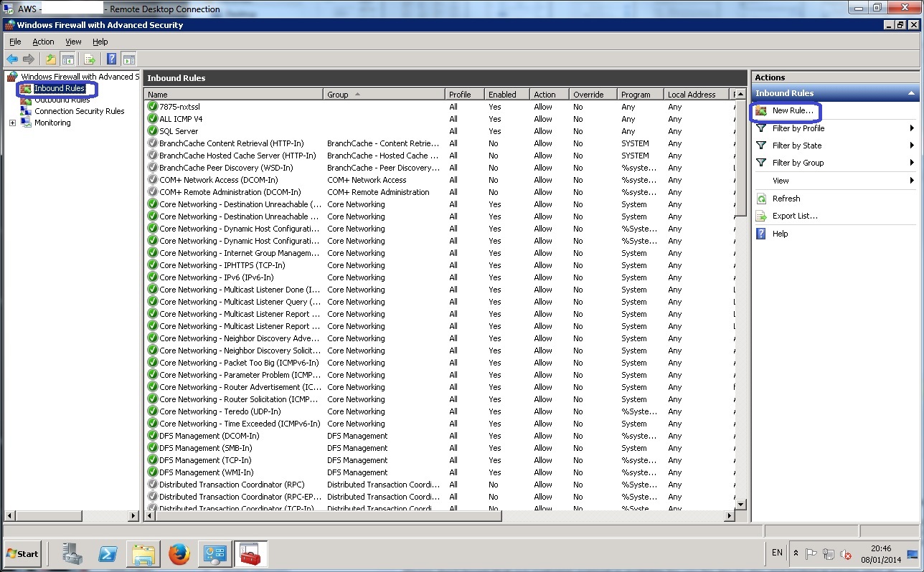Viewport: 924px width, 572px height.
Task: Toggle the Show/Hide Console Tree toolbar icon
Action: click(x=68, y=59)
